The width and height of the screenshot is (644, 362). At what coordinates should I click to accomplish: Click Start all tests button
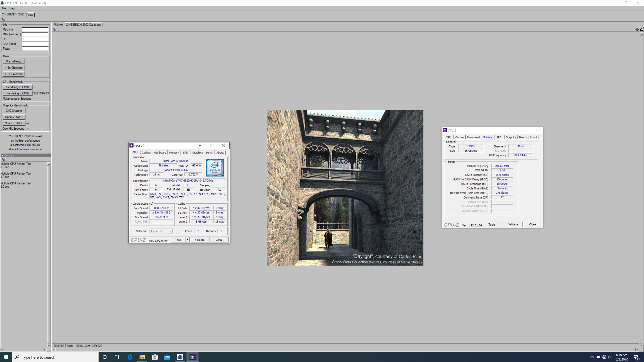click(13, 62)
